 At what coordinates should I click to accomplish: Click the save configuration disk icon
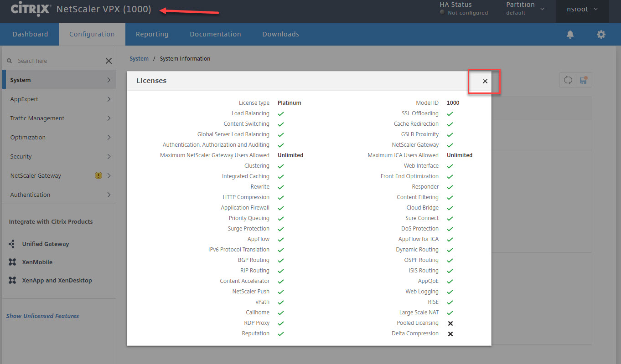tap(583, 80)
